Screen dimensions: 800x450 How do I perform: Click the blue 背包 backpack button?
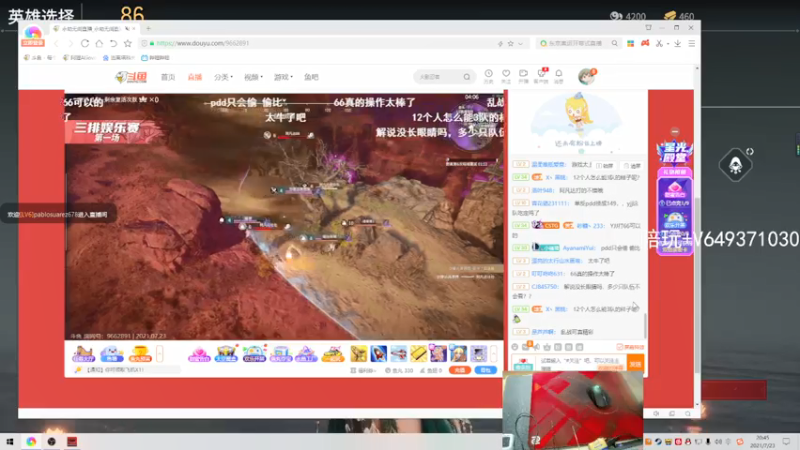[x=485, y=370]
